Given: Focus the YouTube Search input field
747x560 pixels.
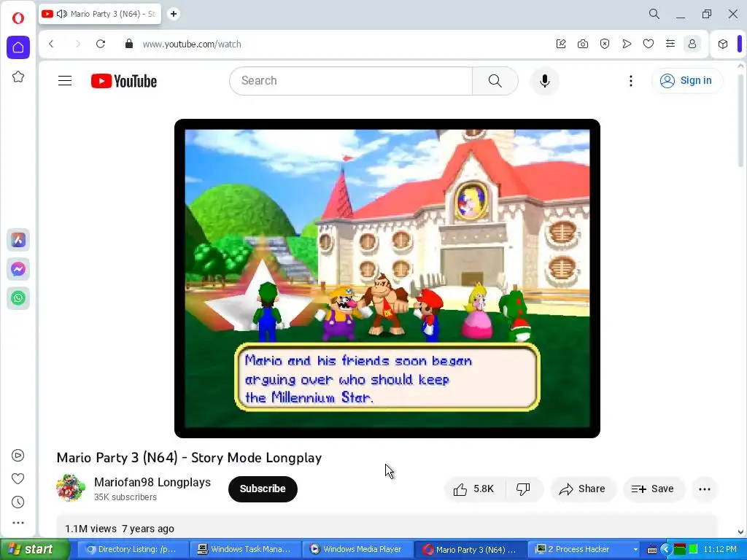Looking at the screenshot, I should (351, 81).
